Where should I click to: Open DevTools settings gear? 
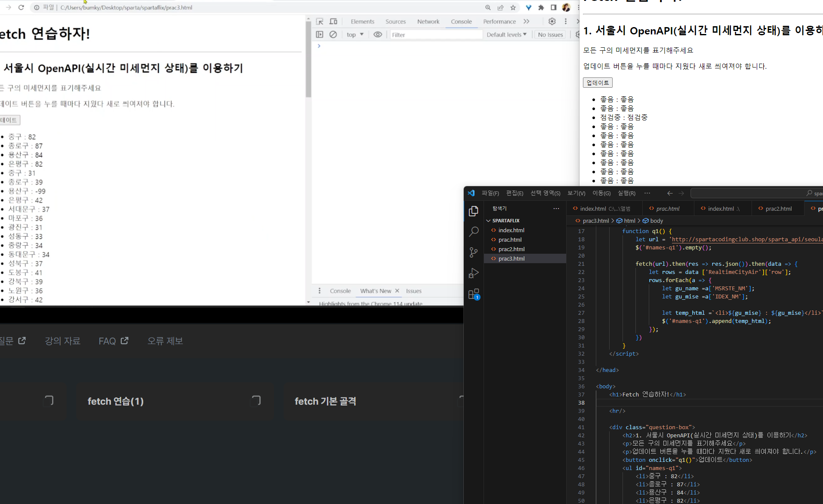pos(552,22)
